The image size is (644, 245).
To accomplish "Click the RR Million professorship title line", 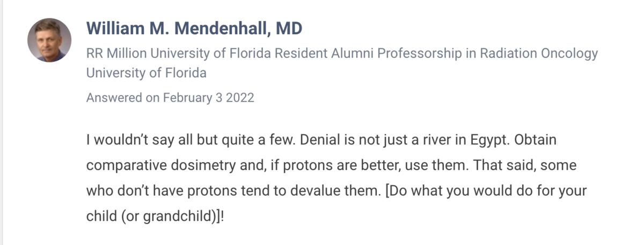I will (x=342, y=54).
